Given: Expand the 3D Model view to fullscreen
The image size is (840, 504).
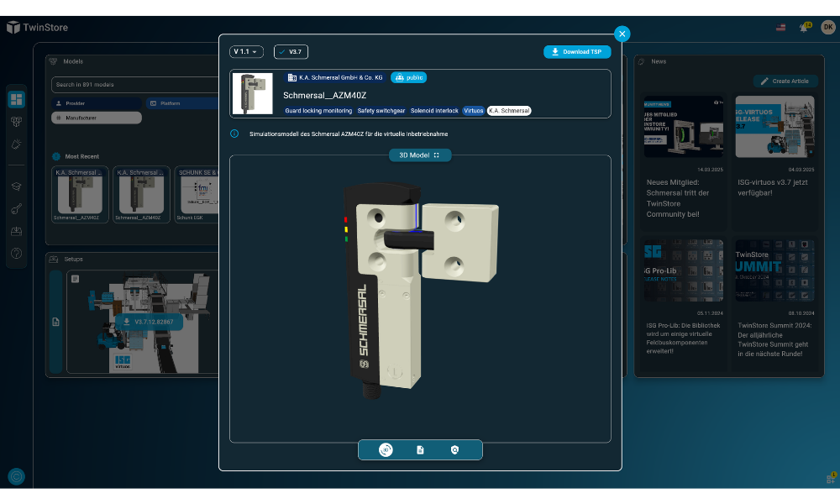Looking at the screenshot, I should (419, 155).
